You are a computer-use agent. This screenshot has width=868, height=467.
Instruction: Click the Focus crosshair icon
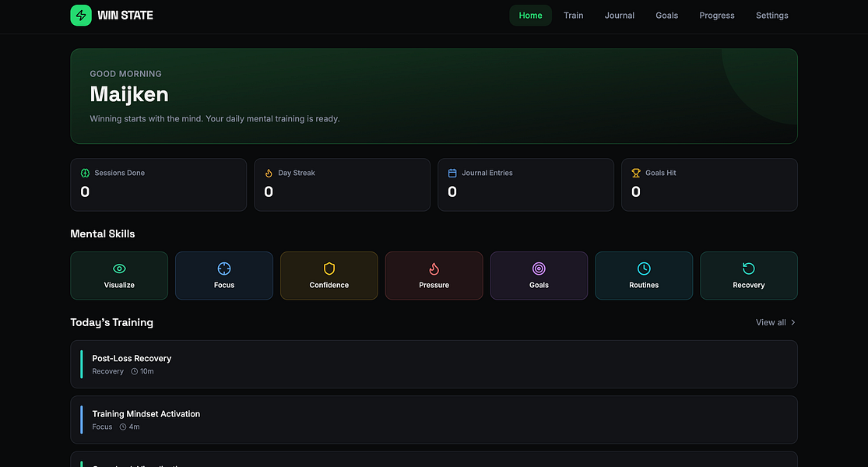224,269
